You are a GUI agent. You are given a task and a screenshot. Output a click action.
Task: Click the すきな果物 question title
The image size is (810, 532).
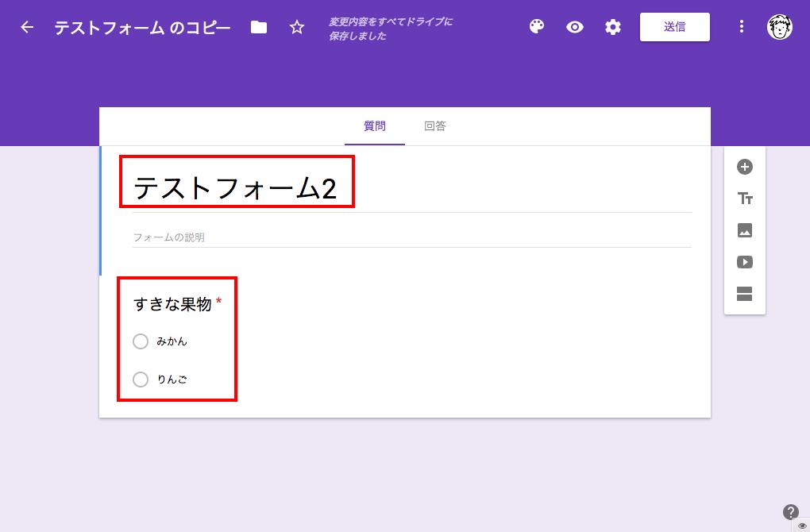pos(172,303)
